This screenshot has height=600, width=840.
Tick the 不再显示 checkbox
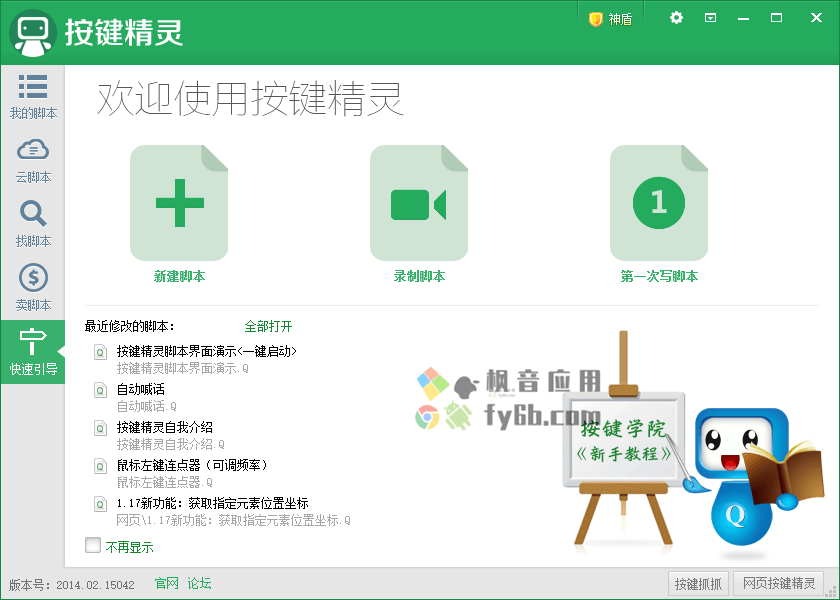pos(93,545)
